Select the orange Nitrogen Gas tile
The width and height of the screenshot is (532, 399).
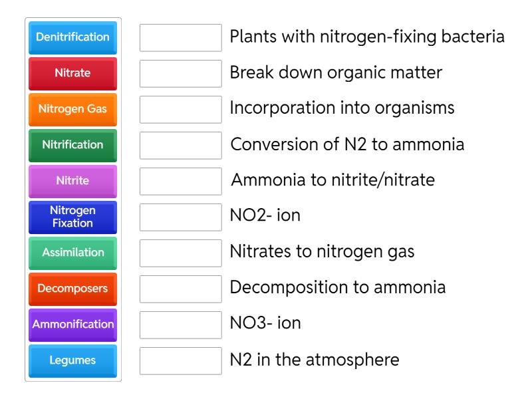pyautogui.click(x=73, y=109)
